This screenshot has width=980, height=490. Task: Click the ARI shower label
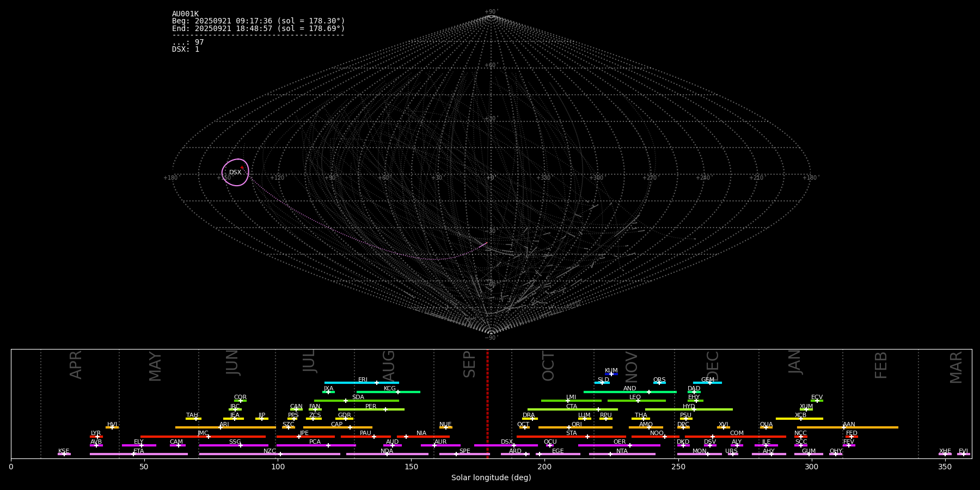pyautogui.click(x=224, y=425)
